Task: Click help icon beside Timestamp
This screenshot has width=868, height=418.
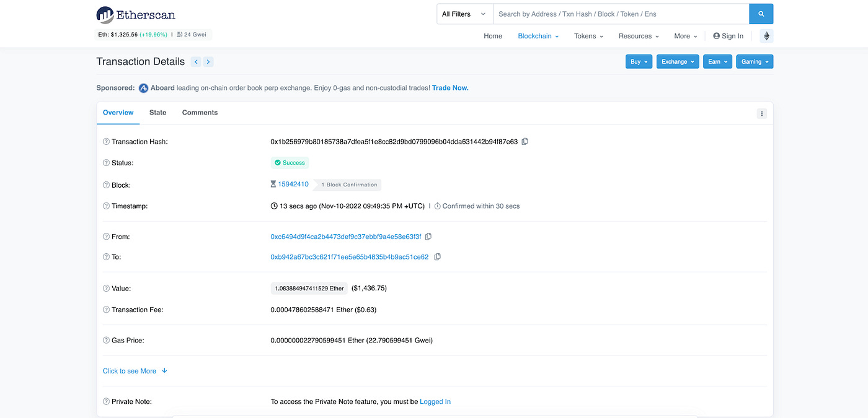Action: coord(106,206)
